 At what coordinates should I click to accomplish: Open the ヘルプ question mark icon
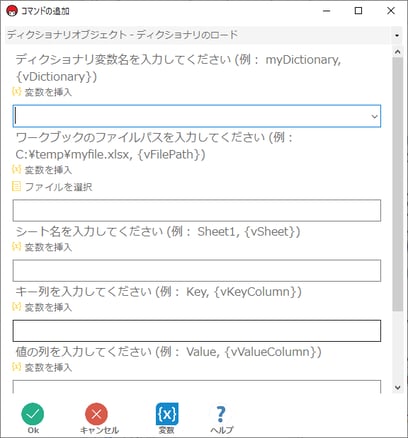[221, 414]
